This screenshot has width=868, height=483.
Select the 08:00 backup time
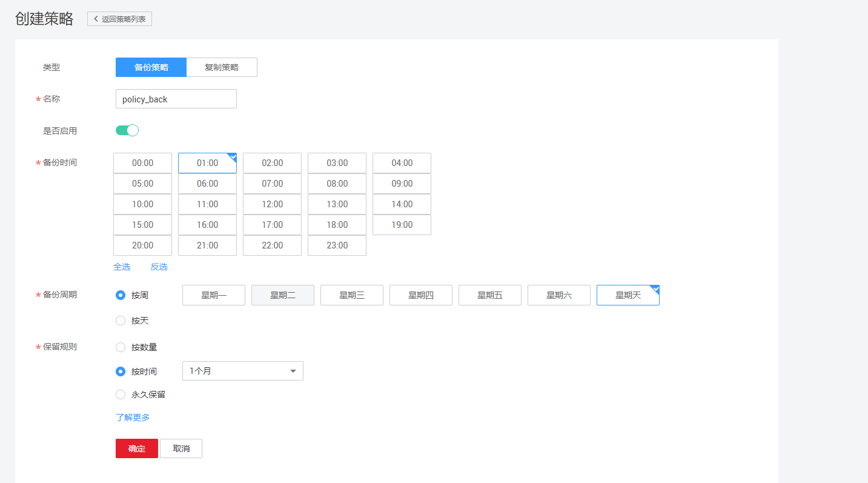(x=337, y=184)
